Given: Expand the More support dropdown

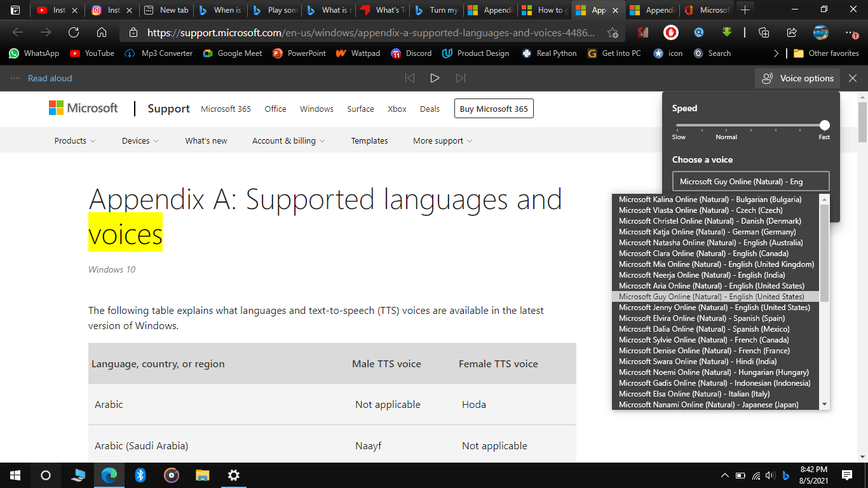Looking at the screenshot, I should point(443,140).
